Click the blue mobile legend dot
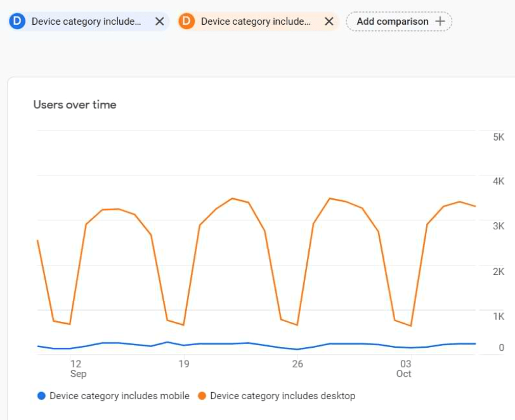The height and width of the screenshot is (420, 515). pyautogui.click(x=42, y=396)
